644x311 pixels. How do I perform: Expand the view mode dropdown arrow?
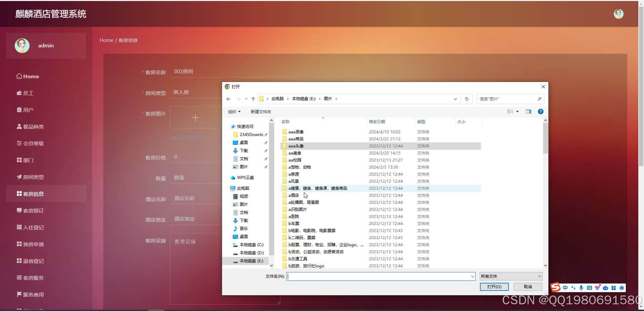tap(518, 112)
